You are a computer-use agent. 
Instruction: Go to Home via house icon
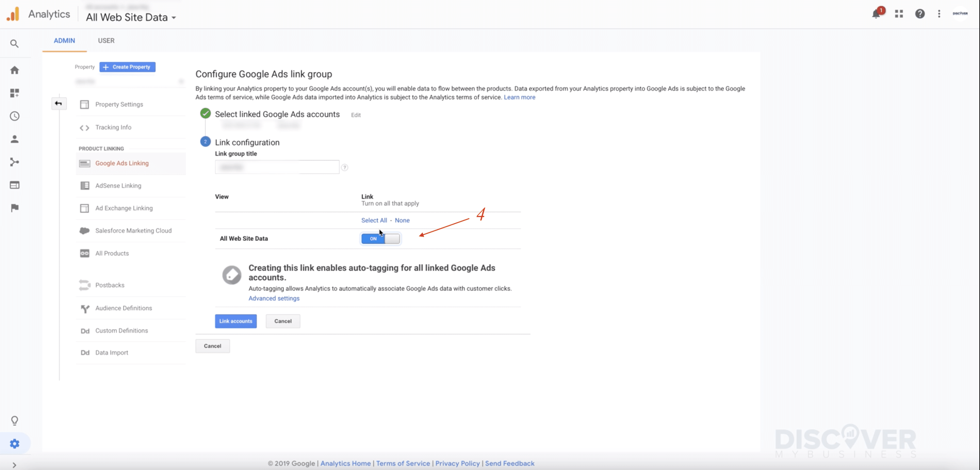pos(14,70)
